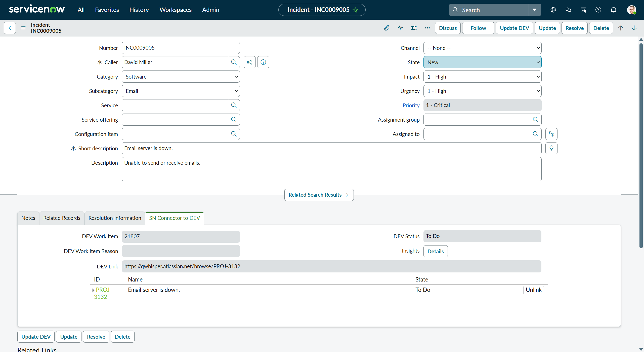Attach a file using the paperclip icon

tap(387, 28)
